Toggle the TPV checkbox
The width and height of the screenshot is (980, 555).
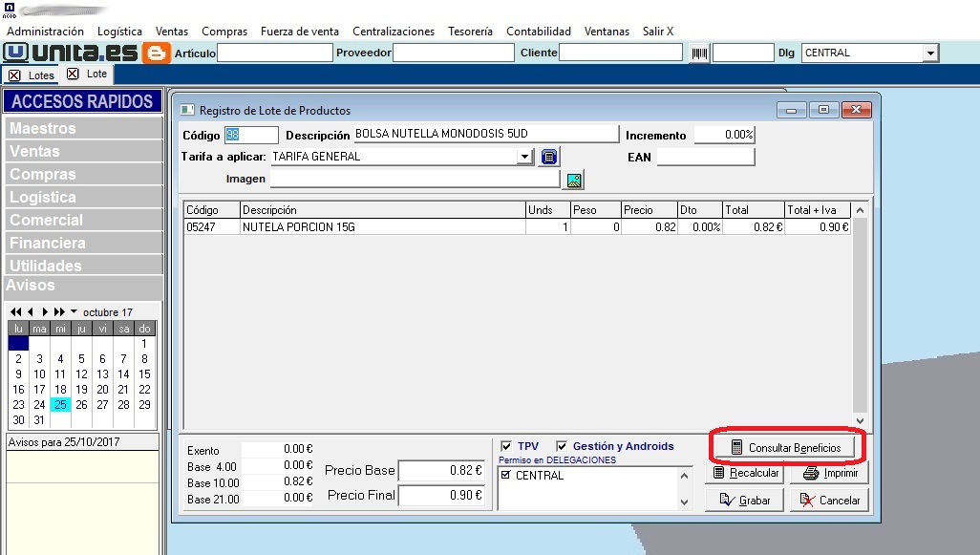tap(506, 446)
